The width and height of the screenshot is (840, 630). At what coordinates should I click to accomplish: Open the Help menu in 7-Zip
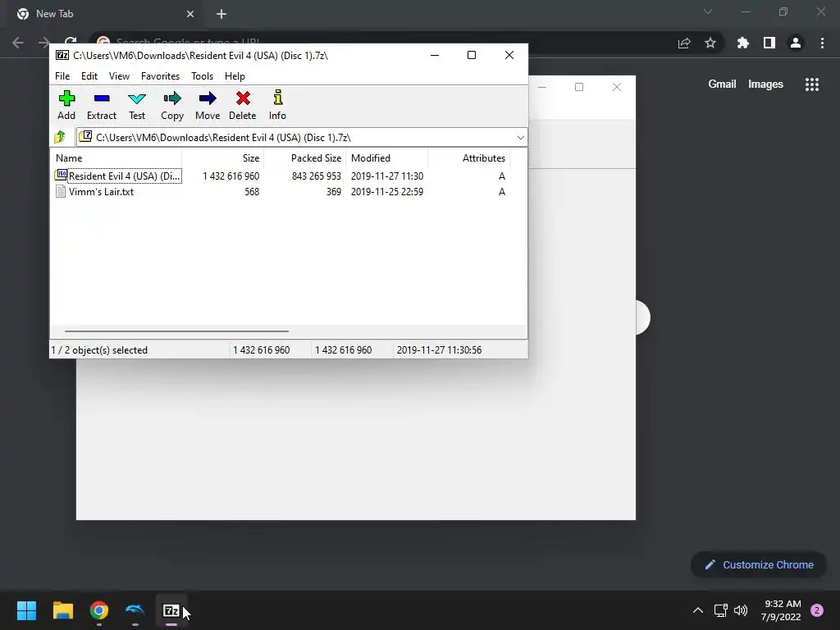tap(235, 76)
